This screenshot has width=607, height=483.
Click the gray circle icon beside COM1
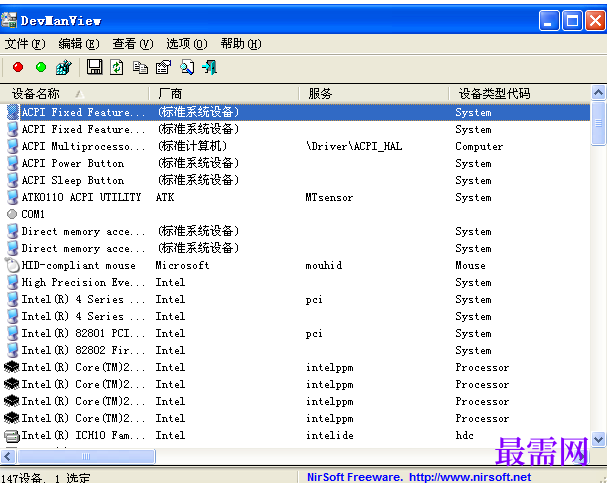(12, 214)
